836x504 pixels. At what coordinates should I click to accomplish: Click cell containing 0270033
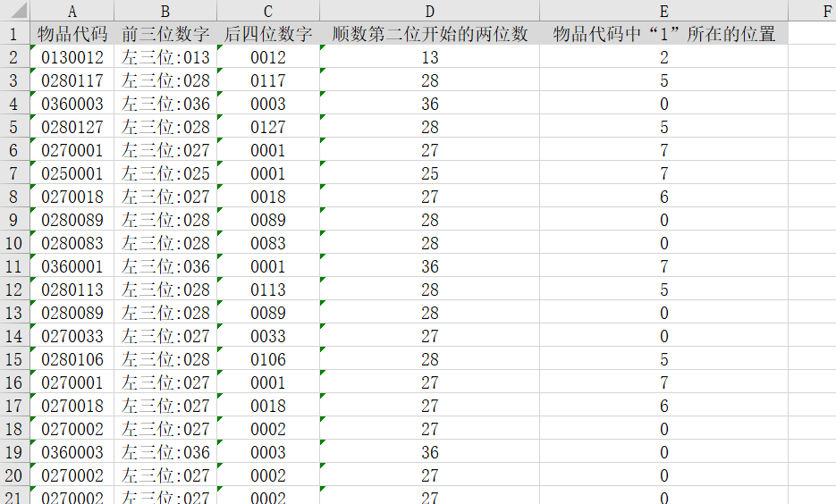(x=72, y=336)
